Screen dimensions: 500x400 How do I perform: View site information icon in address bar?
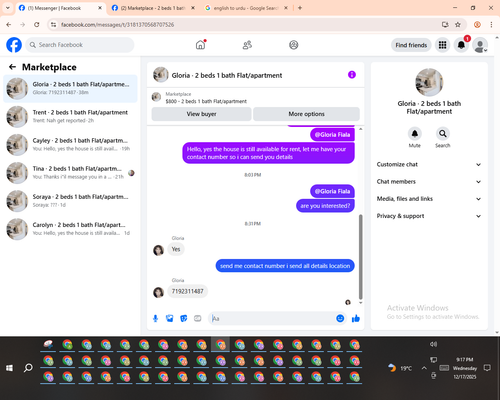[x=53, y=25]
